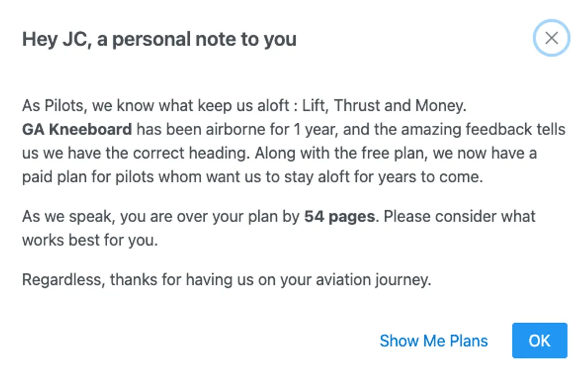Close the personal note dialog
Viewport: 588px width, 386px height.
coord(551,38)
